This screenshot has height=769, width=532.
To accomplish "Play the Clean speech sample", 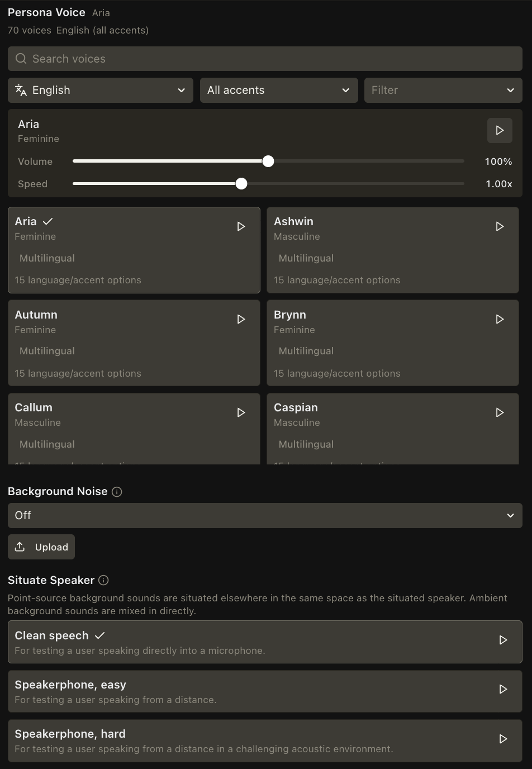I will point(503,640).
